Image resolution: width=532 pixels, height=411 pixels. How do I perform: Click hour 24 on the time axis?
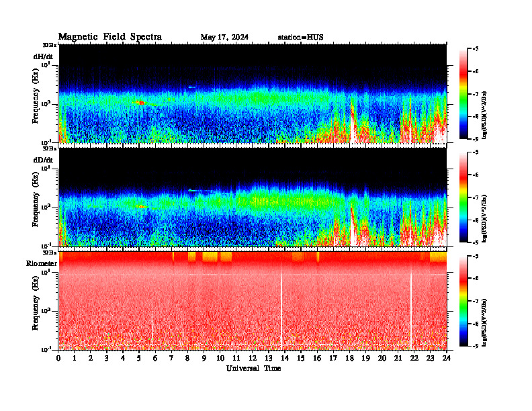[447, 359]
